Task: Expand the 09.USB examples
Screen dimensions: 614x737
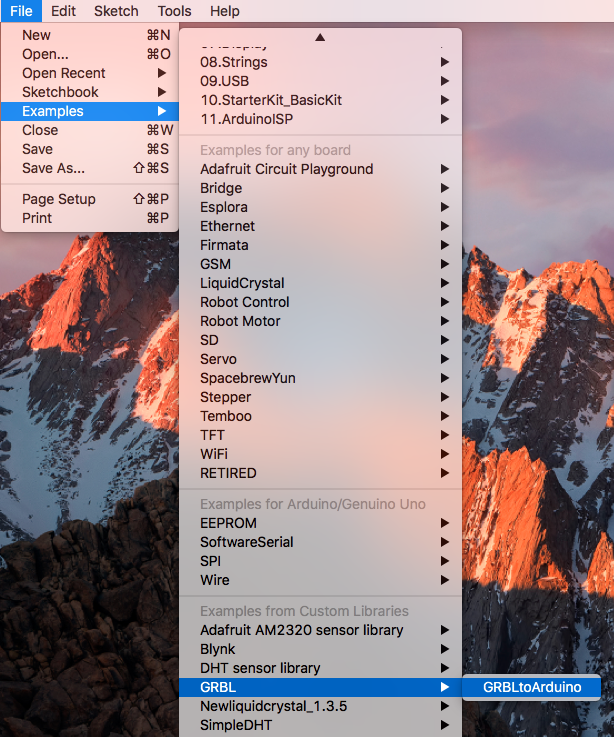Action: pyautogui.click(x=320, y=81)
